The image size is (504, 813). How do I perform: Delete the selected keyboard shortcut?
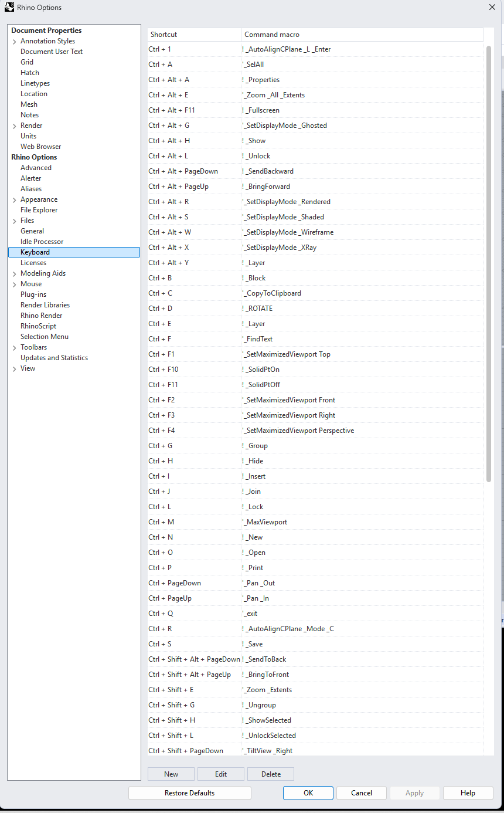[x=270, y=774]
